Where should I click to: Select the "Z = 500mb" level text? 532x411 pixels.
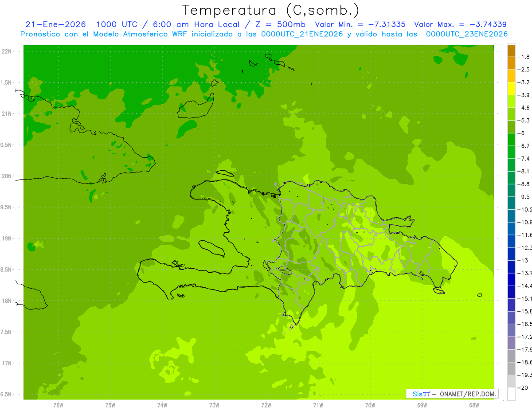click(x=280, y=24)
